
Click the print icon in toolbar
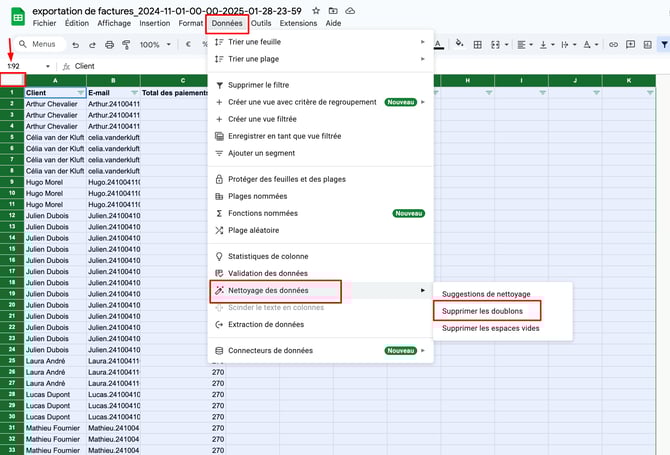coord(109,44)
